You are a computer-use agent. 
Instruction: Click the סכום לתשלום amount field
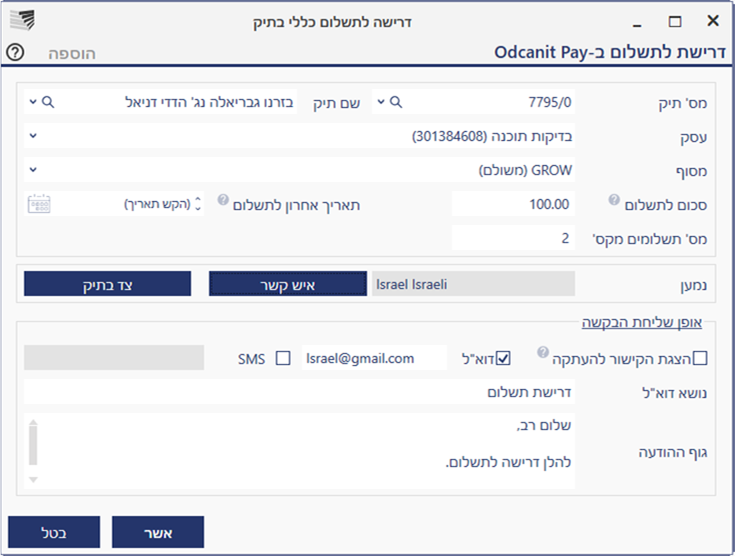click(513, 204)
